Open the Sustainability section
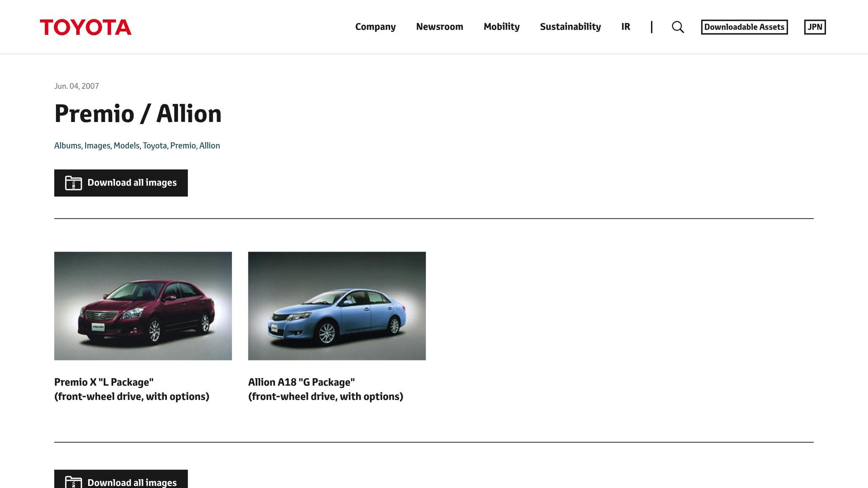The height and width of the screenshot is (488, 868). pos(570,27)
